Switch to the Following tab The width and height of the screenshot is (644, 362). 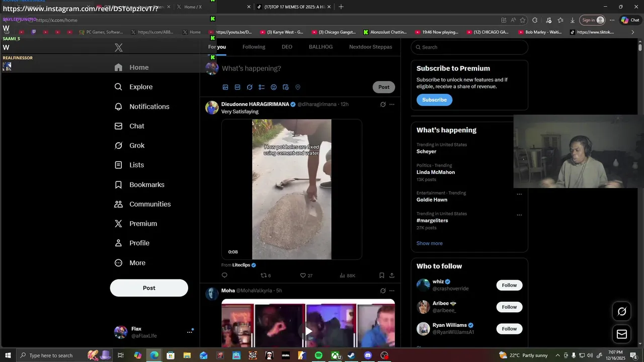[254, 47]
